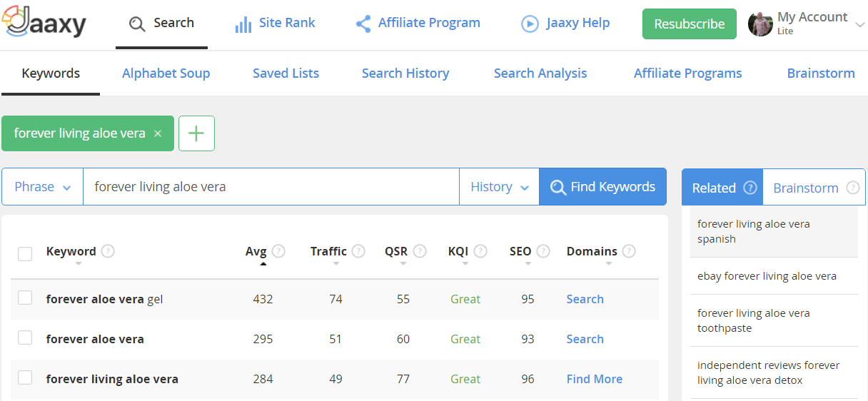868x401 pixels.
Task: Open the My Account dropdown menu
Action: pos(807,24)
